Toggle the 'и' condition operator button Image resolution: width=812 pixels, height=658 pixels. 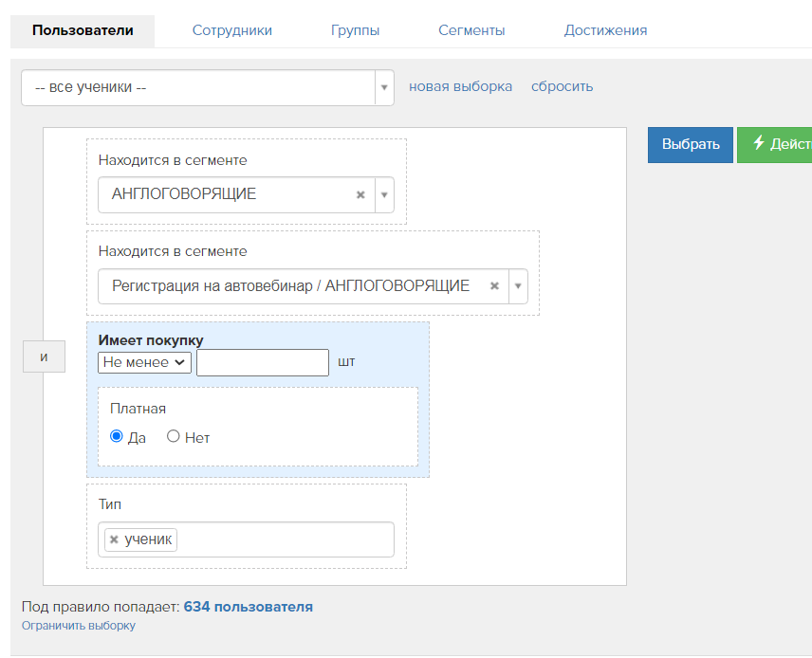pos(44,356)
